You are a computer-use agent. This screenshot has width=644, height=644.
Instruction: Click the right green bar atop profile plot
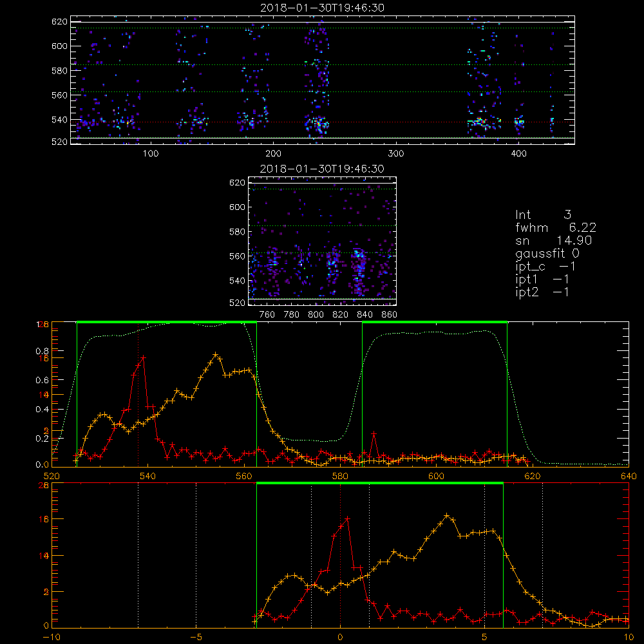435,323
